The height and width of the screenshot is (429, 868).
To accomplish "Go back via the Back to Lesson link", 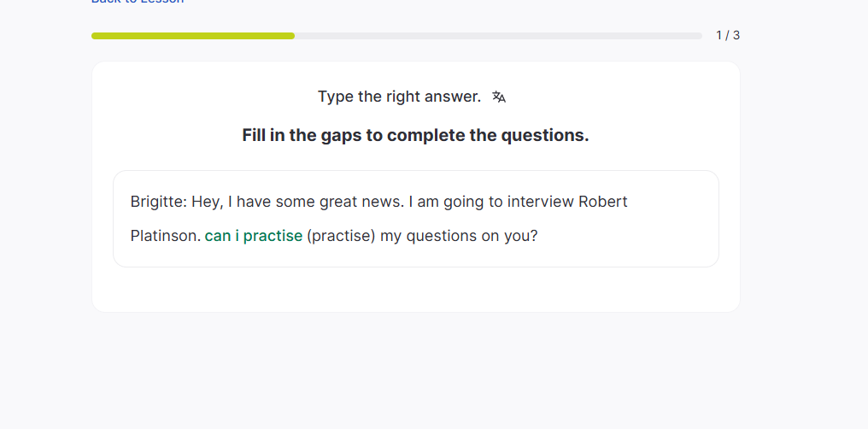I will pyautogui.click(x=138, y=3).
